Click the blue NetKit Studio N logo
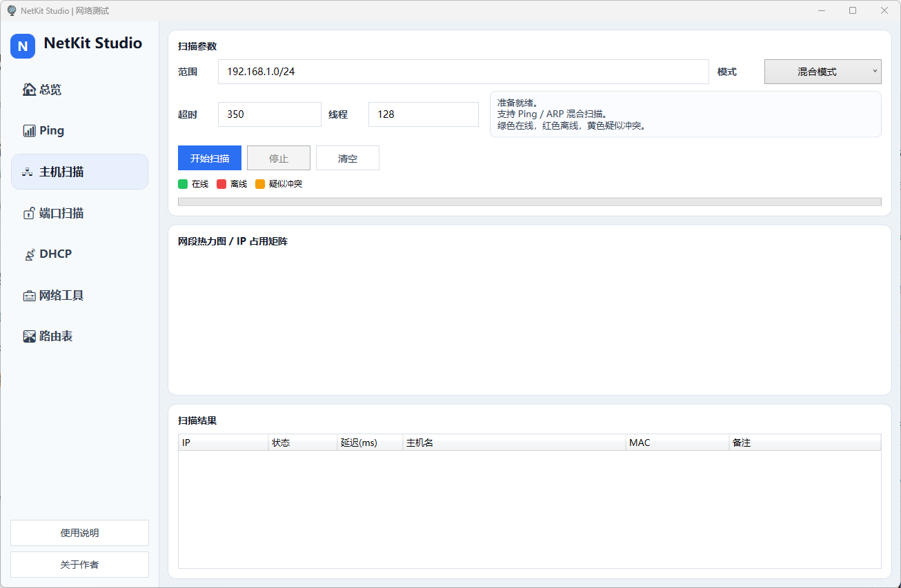901x588 pixels. coord(23,46)
